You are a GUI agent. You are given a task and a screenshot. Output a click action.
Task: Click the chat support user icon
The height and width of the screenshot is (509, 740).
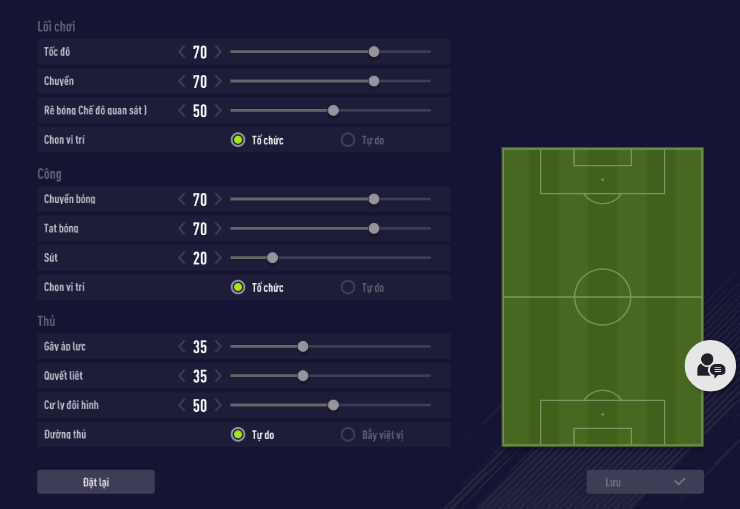(710, 365)
